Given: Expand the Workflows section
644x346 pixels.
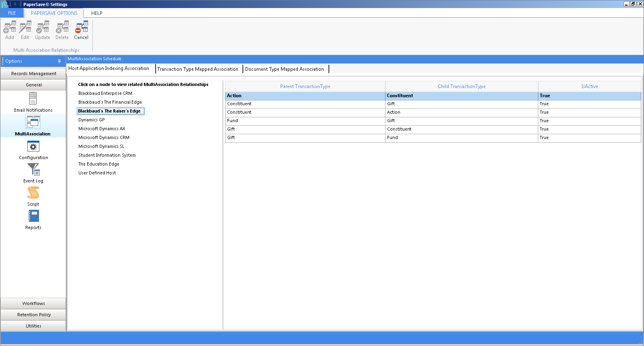Looking at the screenshot, I should 33,303.
